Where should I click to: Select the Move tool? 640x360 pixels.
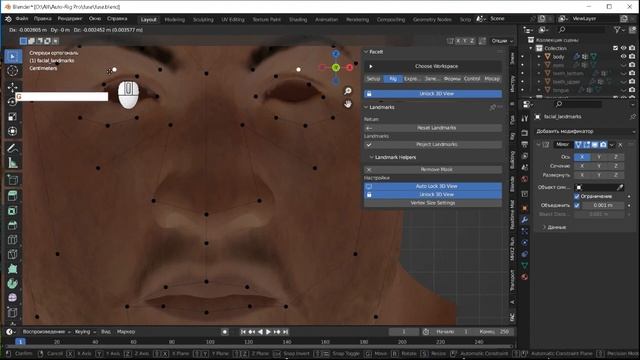13,87
